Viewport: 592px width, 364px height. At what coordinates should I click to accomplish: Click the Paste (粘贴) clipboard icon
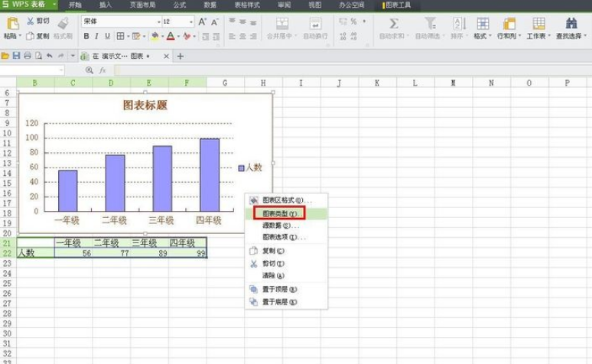(12, 24)
